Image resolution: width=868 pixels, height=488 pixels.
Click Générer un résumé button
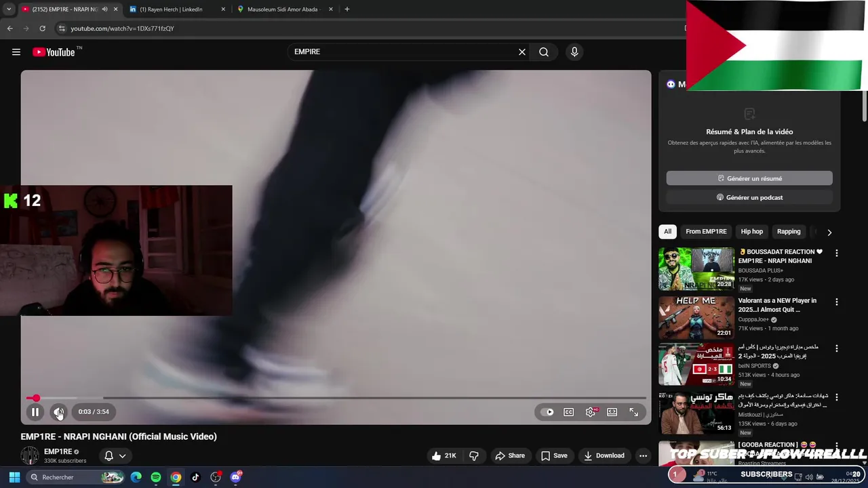(x=749, y=178)
